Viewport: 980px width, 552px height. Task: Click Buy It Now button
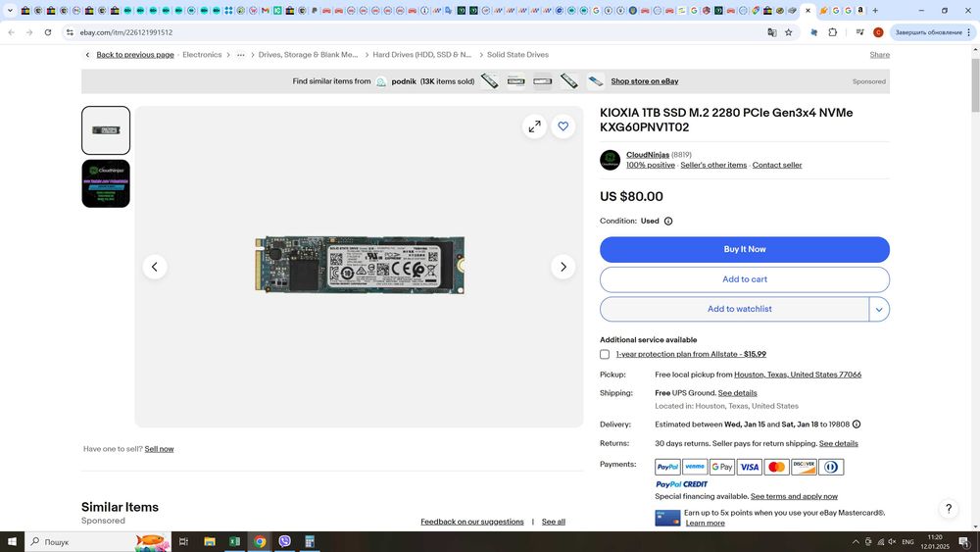[745, 249]
